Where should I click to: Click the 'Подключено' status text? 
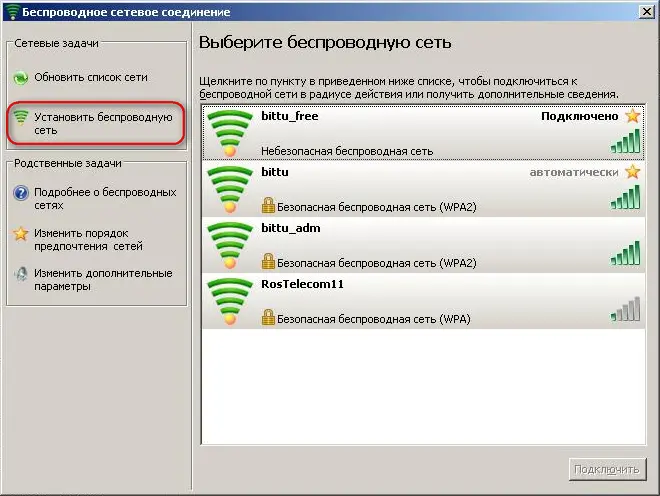580,116
